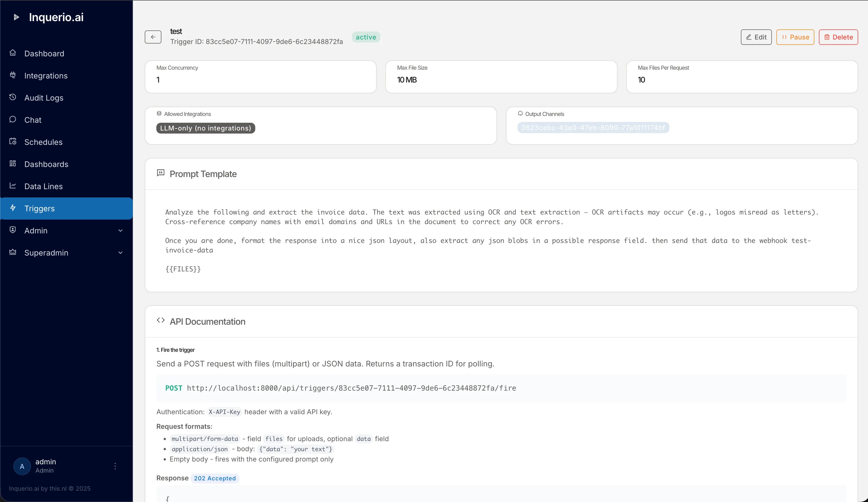
Task: Expand the Superadmin submenu chevron
Action: (121, 253)
